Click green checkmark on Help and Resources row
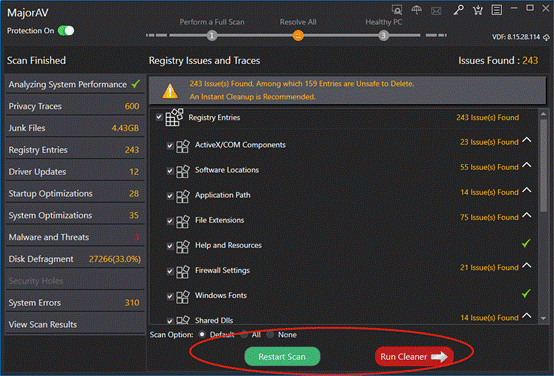 526,243
